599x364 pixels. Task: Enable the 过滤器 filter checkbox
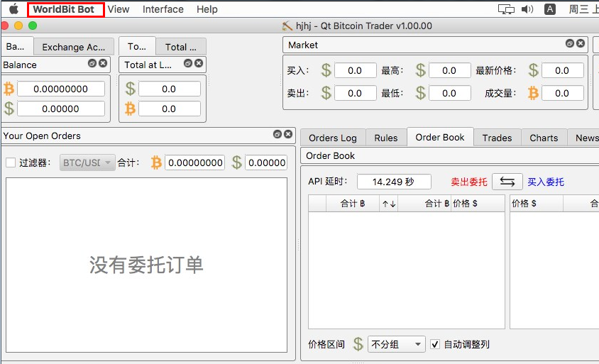(11, 162)
